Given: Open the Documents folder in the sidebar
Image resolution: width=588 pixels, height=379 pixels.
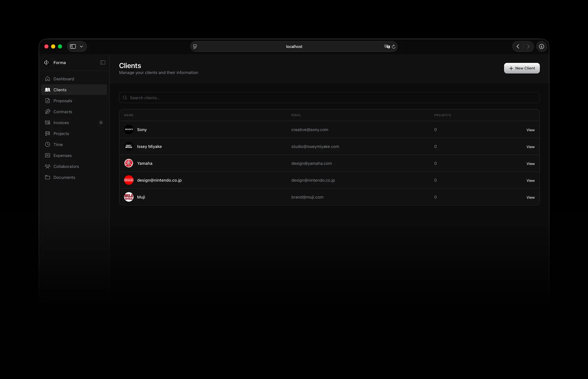Looking at the screenshot, I should pos(64,178).
